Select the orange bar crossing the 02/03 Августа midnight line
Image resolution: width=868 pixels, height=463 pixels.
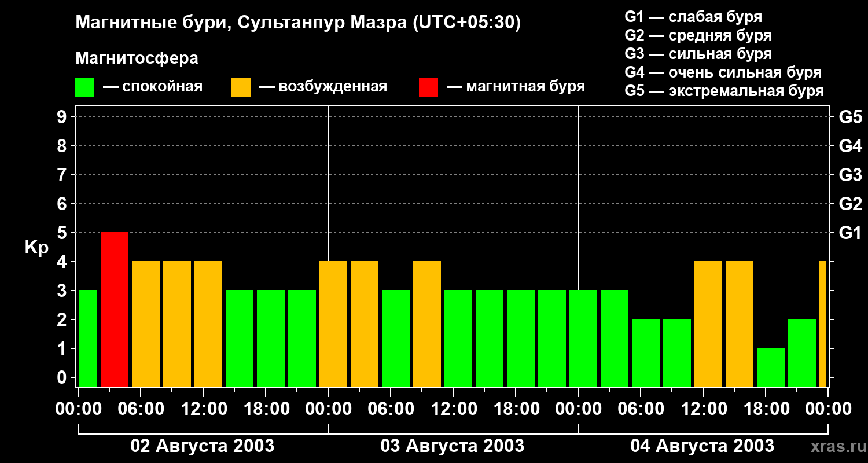(333, 324)
